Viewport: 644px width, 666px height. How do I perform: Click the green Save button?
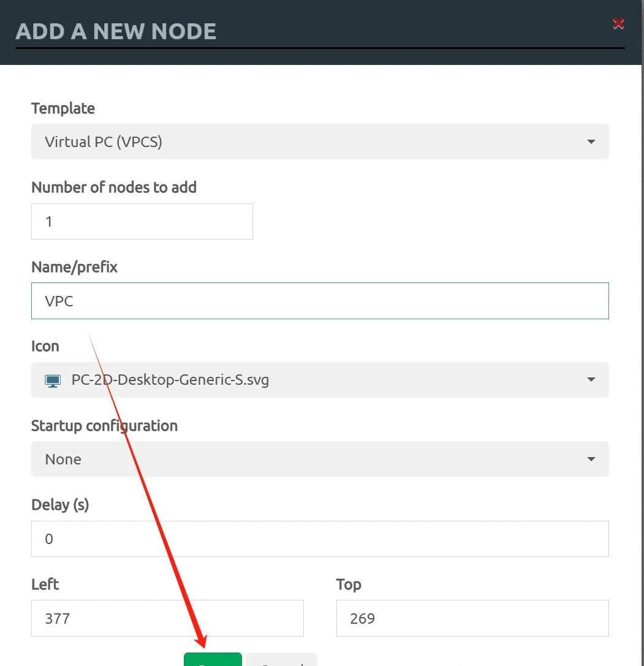(213, 660)
